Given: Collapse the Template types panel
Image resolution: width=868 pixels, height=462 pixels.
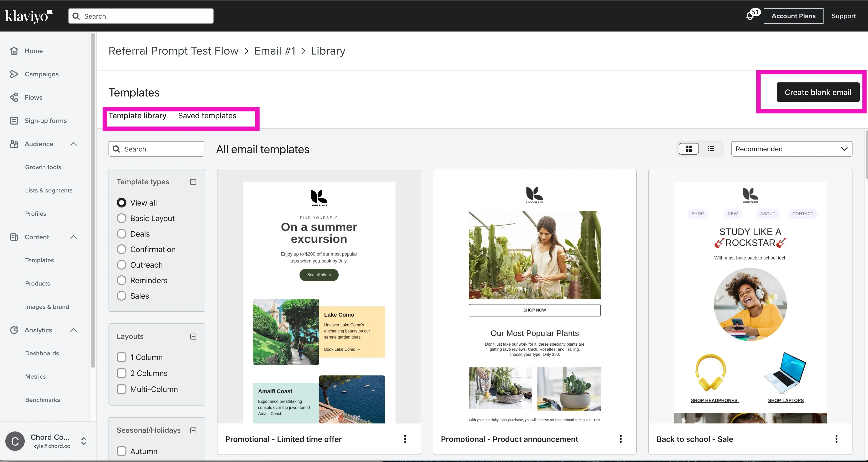Looking at the screenshot, I should click(193, 182).
